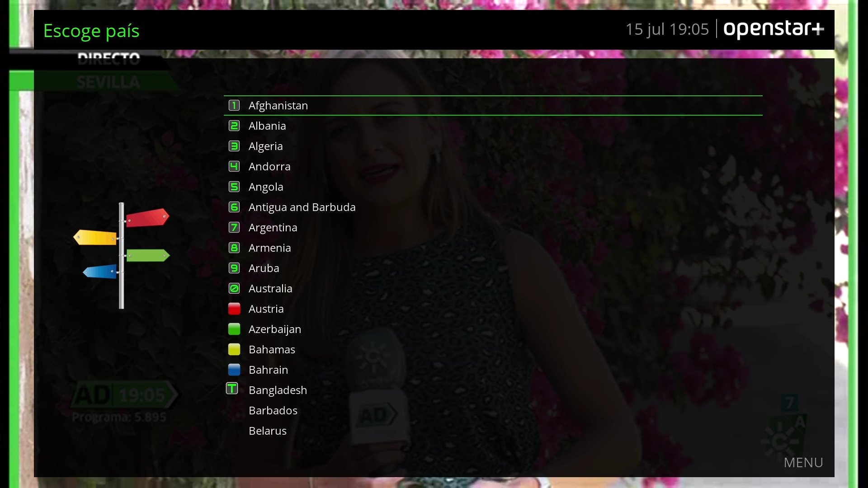Select the Belarus entry
868x488 pixels.
coord(267,431)
